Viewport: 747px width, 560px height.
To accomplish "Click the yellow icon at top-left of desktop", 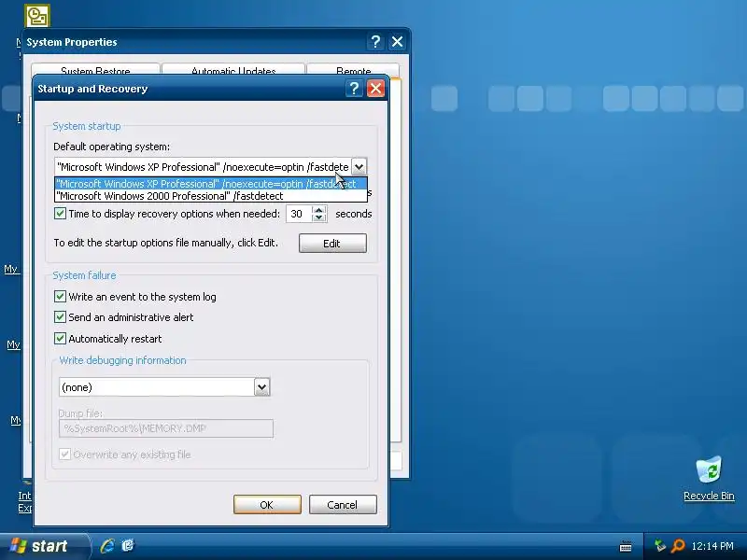I will tap(37, 16).
